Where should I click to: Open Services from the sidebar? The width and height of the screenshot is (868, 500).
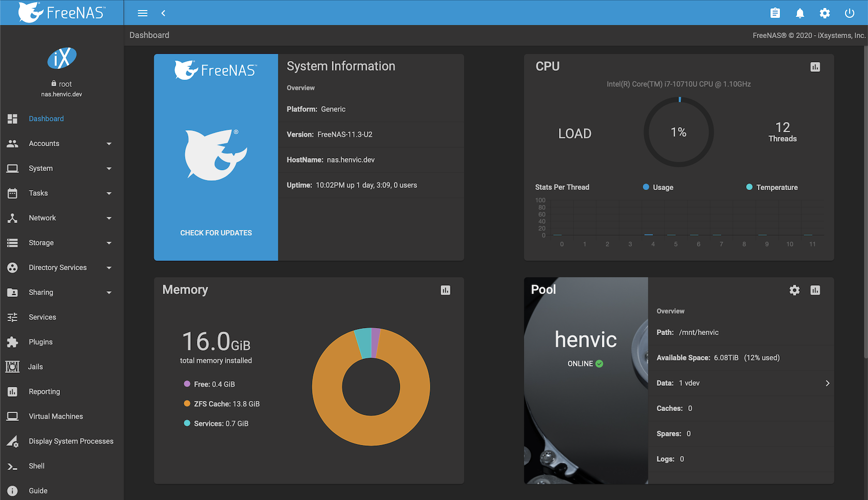coord(62,317)
